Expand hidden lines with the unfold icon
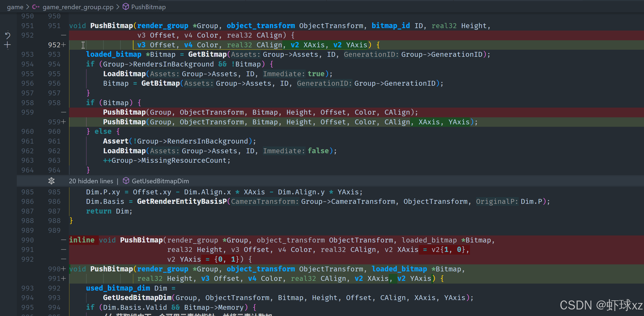This screenshot has width=644, height=316. [51, 181]
